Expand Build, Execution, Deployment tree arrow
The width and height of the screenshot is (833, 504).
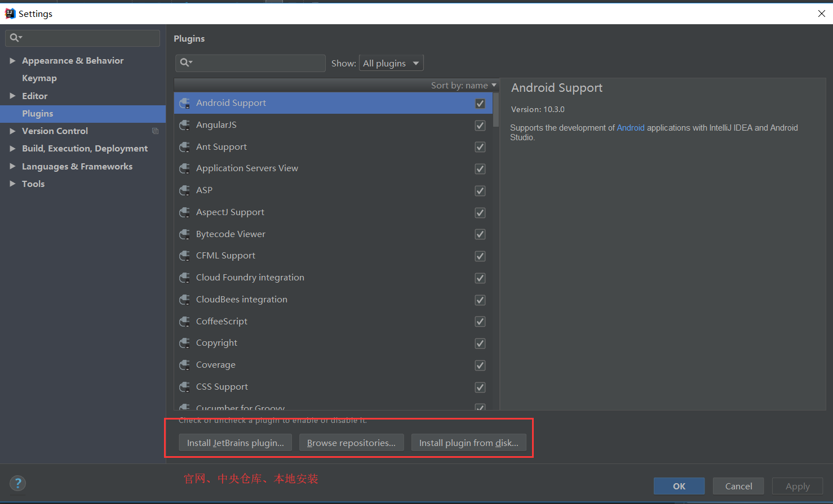(12, 149)
